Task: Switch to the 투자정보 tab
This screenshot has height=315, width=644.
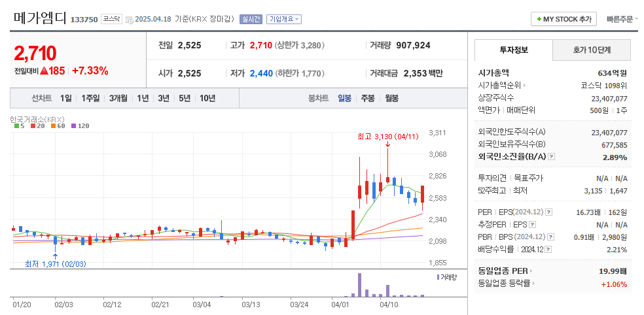Action: (513, 50)
